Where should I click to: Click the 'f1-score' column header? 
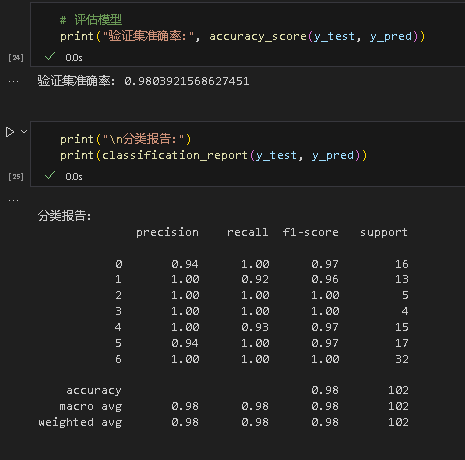(x=311, y=232)
